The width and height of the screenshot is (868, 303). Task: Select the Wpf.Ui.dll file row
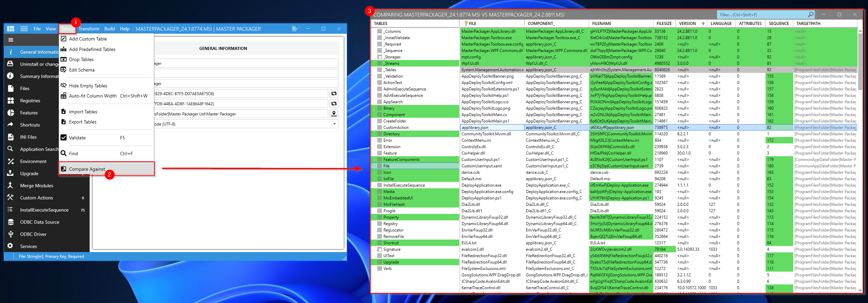point(659,63)
